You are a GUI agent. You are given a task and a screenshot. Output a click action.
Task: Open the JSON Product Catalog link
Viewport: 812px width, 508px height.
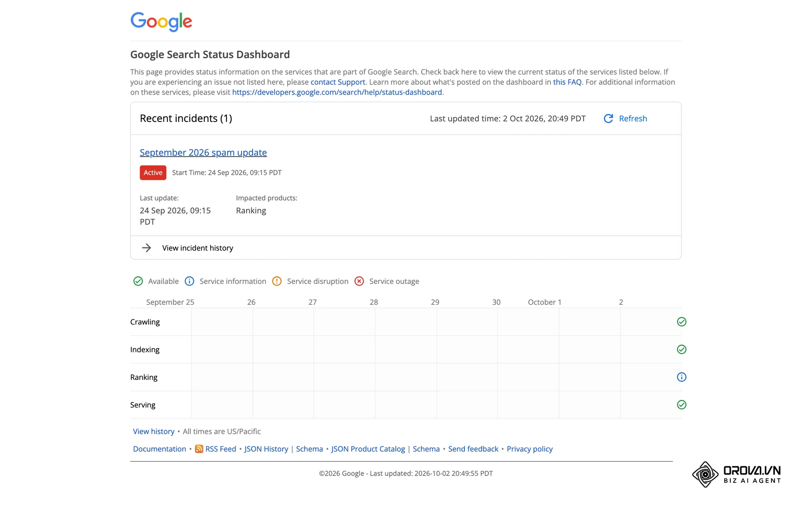(368, 449)
